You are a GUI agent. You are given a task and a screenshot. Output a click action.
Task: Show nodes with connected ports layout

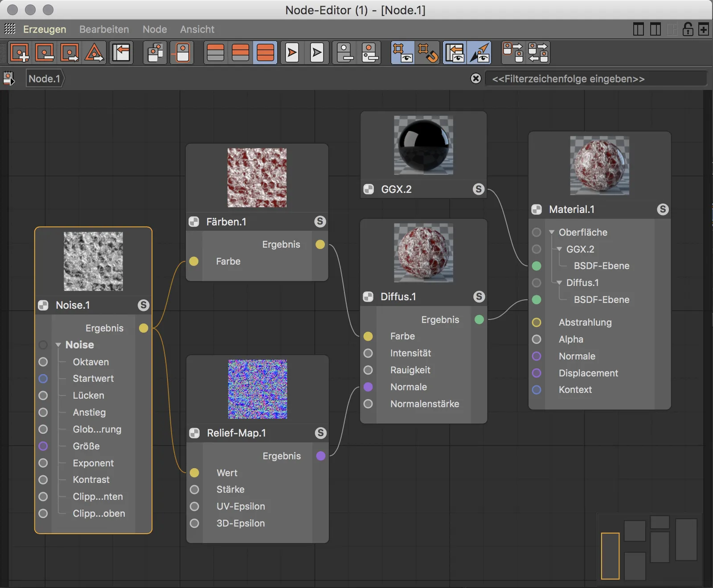click(241, 53)
